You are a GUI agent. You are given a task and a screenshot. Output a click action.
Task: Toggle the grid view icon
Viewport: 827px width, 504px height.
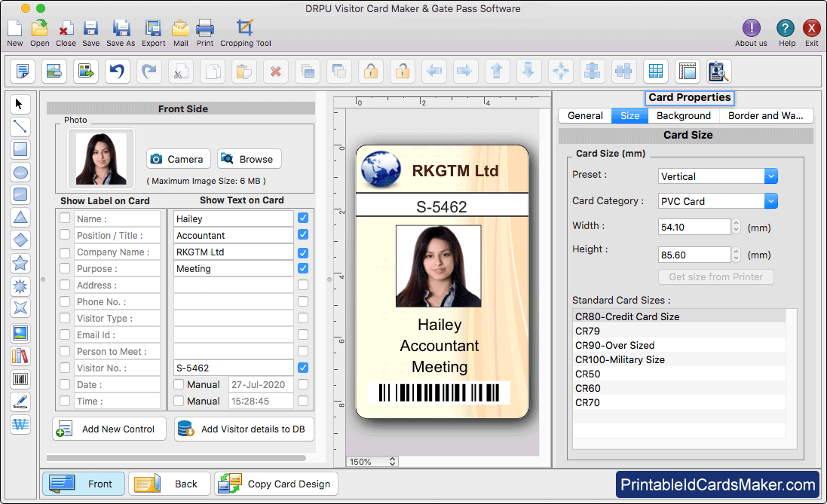656,71
